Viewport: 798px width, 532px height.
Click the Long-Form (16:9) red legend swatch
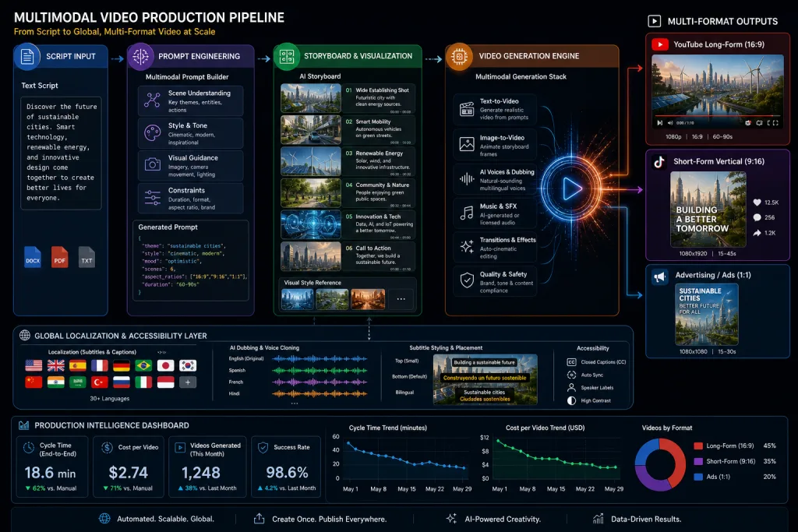[x=698, y=446]
